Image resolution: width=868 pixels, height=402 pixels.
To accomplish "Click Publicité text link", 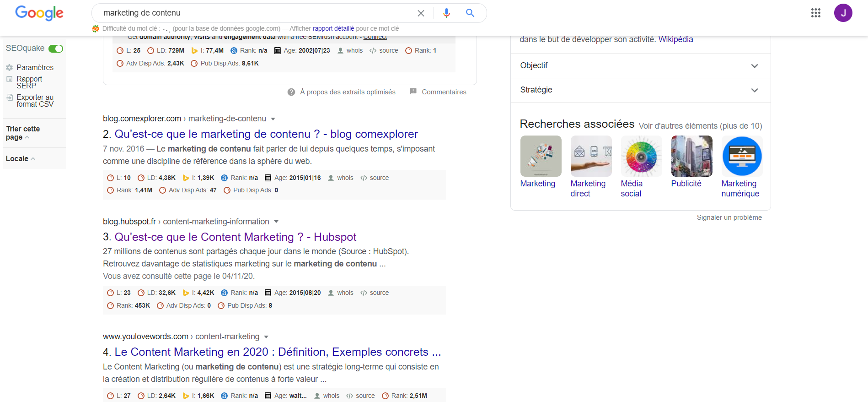I will point(686,184).
